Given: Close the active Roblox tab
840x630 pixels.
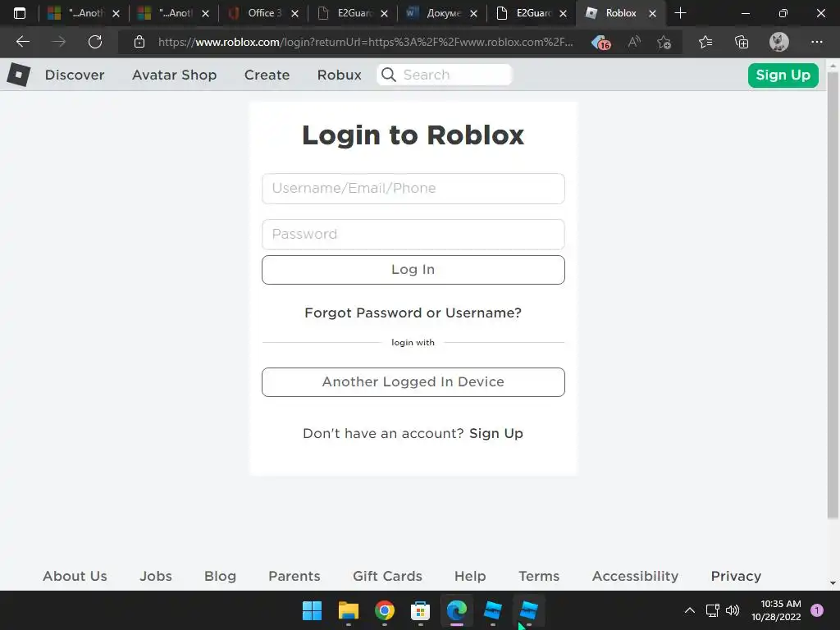Looking at the screenshot, I should coord(652,13).
